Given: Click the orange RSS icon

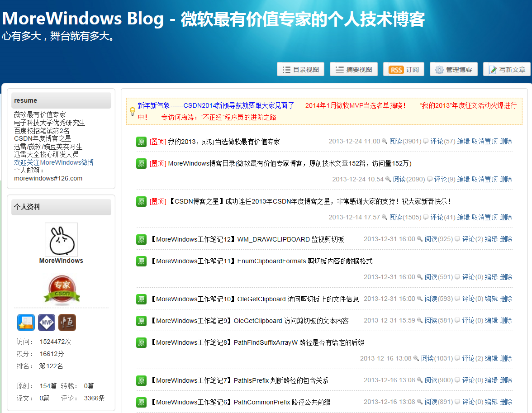Looking at the screenshot, I should pos(396,70).
